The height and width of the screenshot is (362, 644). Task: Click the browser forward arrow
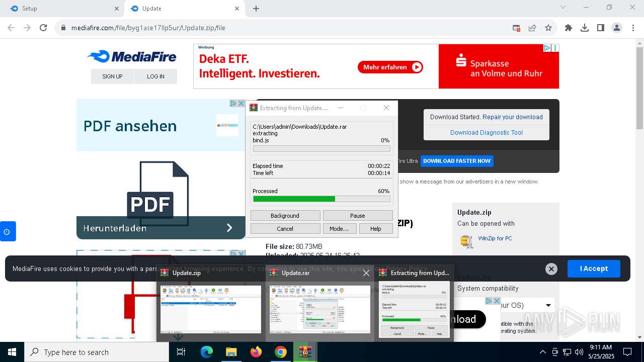pos(27,28)
